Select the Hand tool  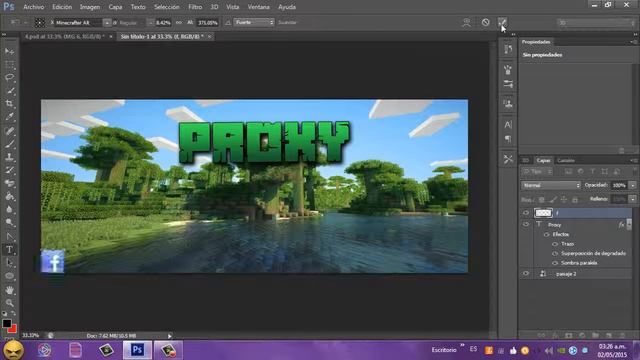click(9, 290)
